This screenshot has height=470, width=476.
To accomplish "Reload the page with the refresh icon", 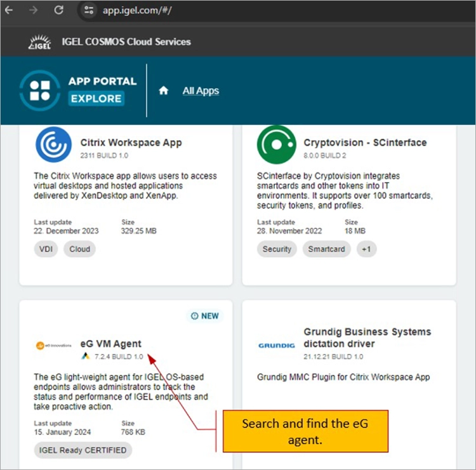I will (58, 10).
